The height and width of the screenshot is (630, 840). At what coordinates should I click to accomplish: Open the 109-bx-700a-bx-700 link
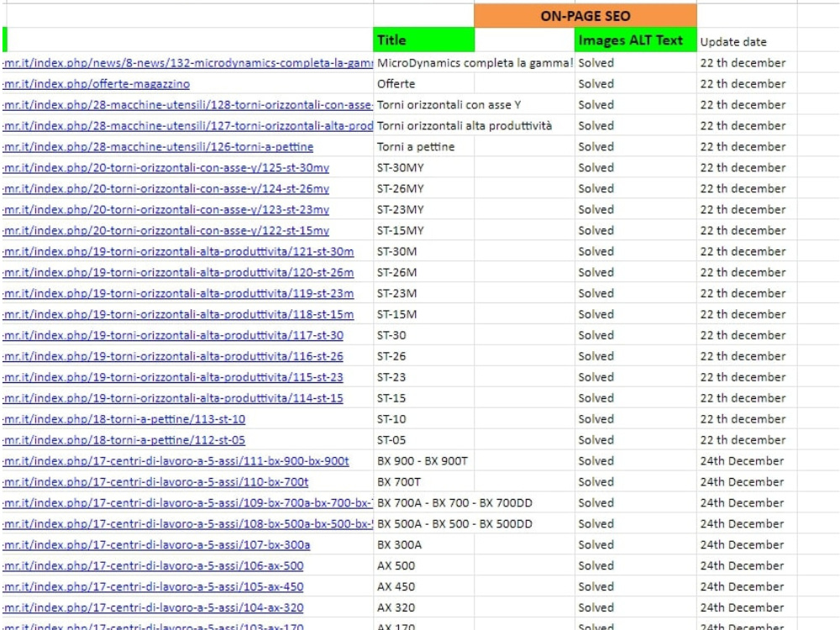coord(187,502)
